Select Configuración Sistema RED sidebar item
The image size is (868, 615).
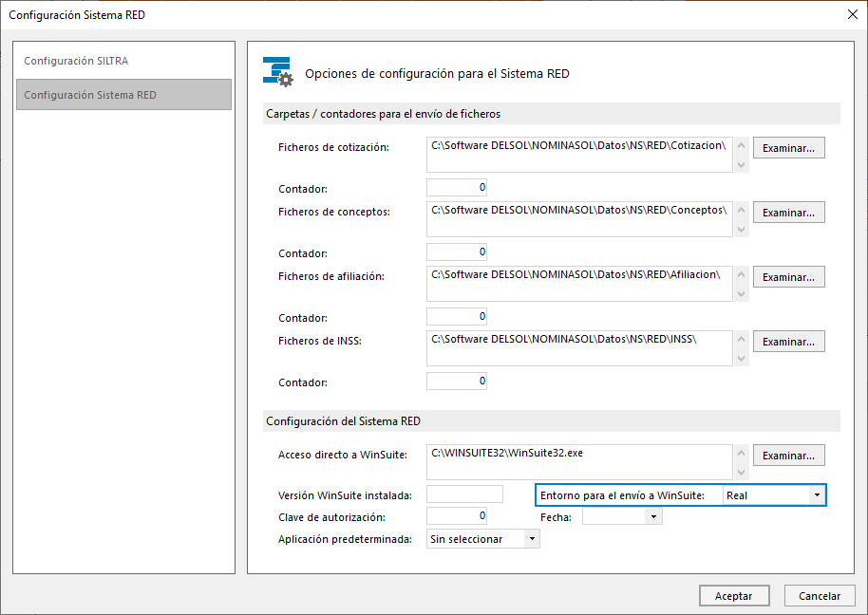point(123,95)
